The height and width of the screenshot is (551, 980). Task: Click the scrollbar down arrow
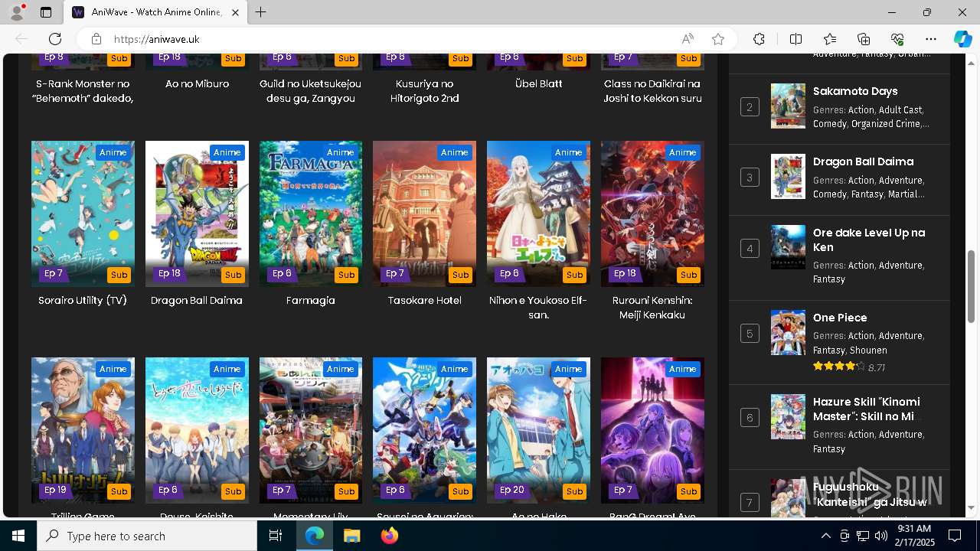972,507
